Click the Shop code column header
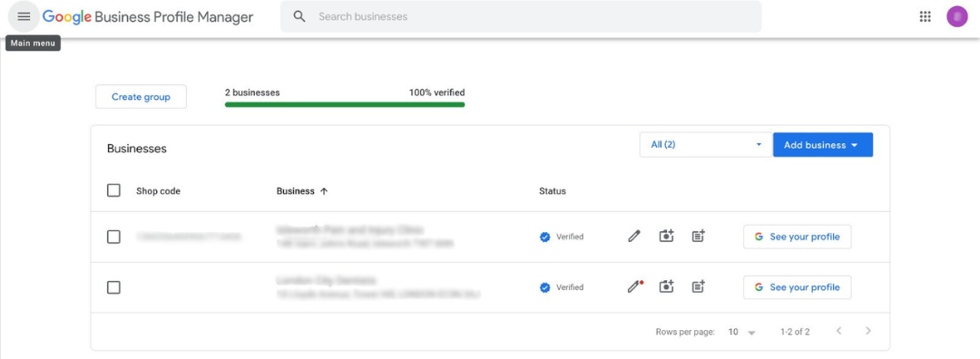Viewport: 980px width, 359px height. 158,191
